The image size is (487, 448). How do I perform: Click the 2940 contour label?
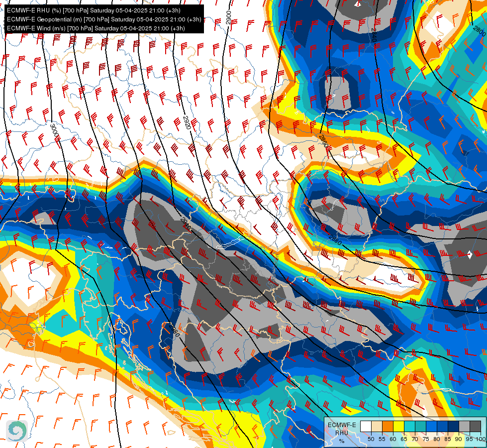click(186, 224)
